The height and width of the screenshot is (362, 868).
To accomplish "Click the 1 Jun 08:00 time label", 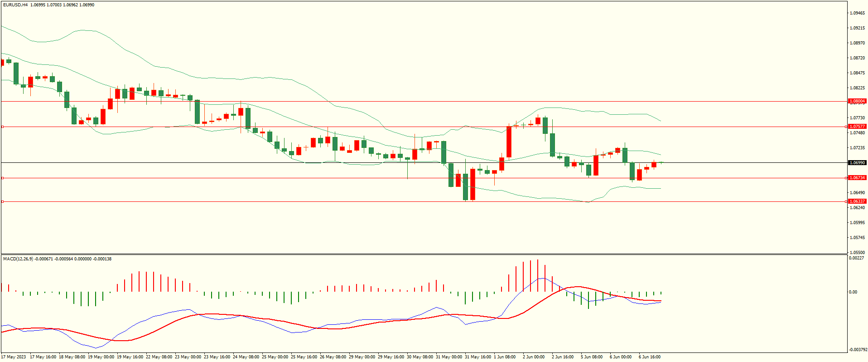I will [x=505, y=357].
